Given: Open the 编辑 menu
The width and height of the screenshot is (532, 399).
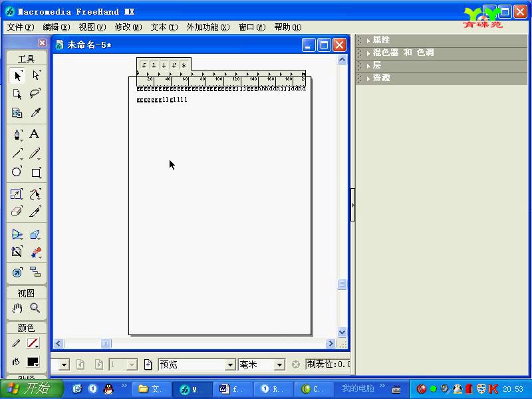Looking at the screenshot, I should pos(57,27).
